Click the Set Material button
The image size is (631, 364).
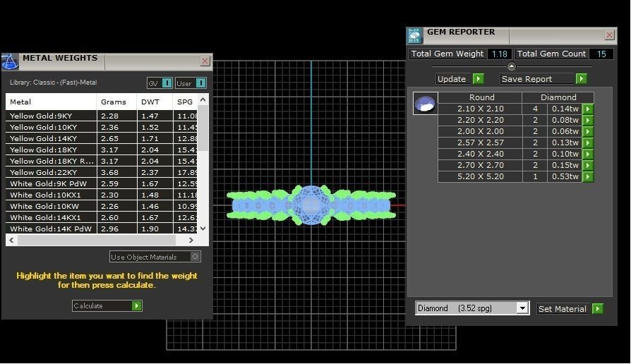(564, 309)
